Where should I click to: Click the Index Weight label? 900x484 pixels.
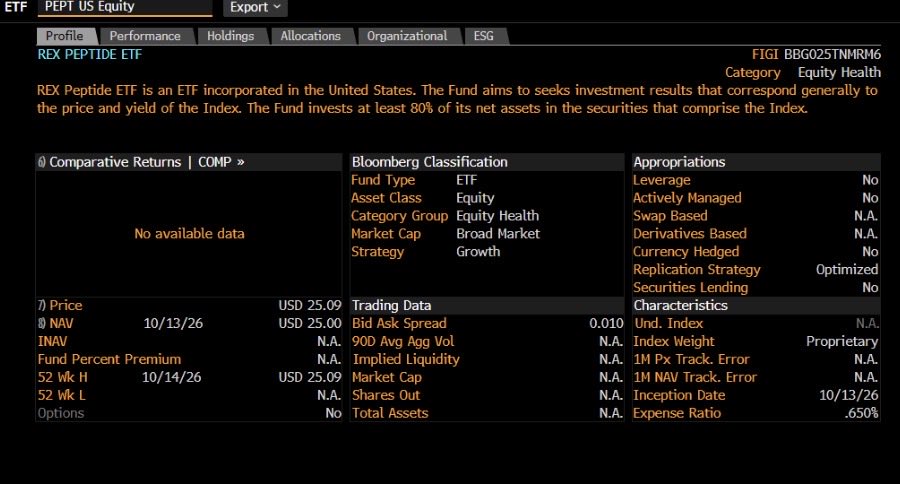[x=674, y=341]
